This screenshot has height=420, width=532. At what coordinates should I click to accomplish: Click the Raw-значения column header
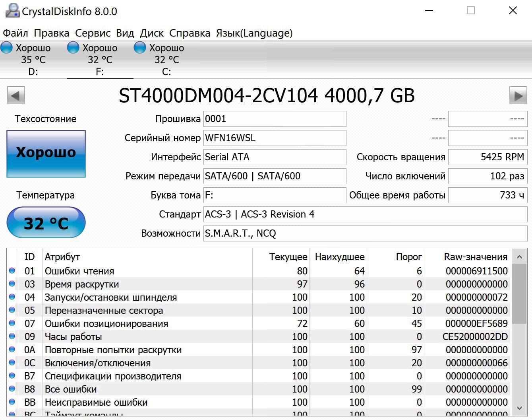tap(468, 257)
